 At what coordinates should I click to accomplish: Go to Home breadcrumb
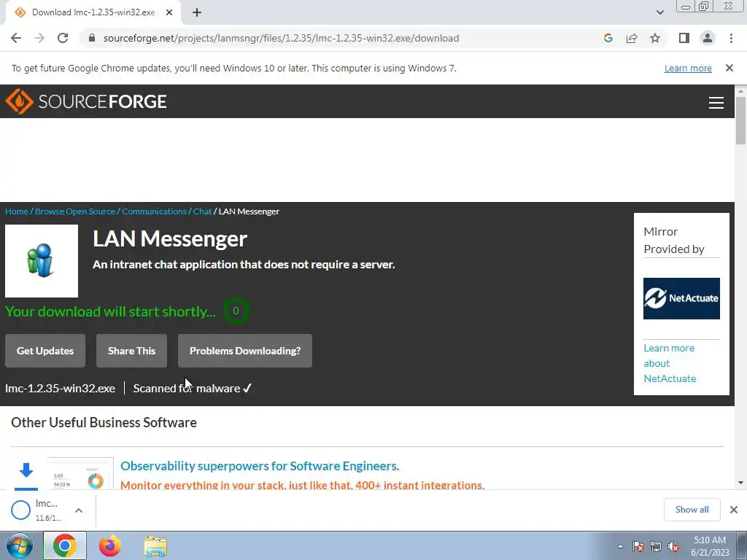[17, 211]
